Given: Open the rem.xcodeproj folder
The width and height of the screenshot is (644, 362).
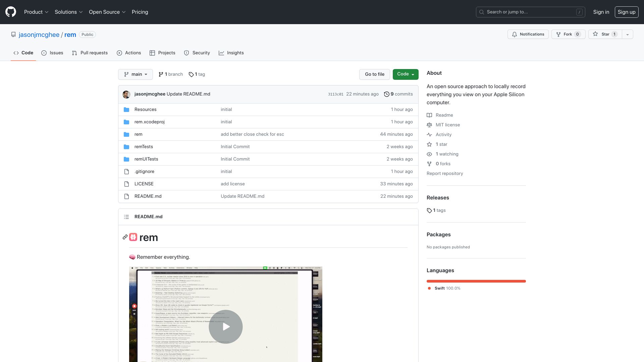Looking at the screenshot, I should click(x=149, y=122).
